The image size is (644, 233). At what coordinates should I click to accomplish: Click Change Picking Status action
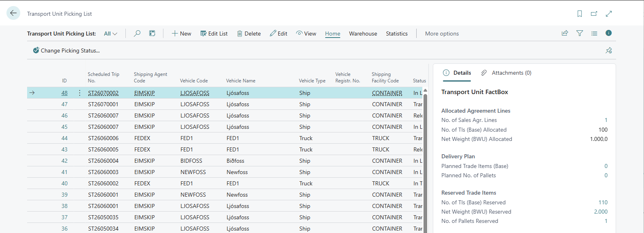click(66, 50)
